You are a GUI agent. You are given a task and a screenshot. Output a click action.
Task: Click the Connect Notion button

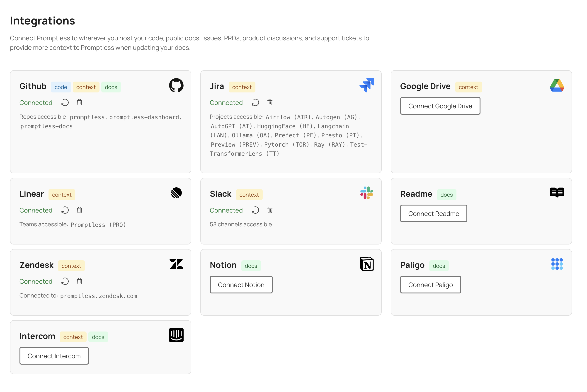pyautogui.click(x=241, y=285)
